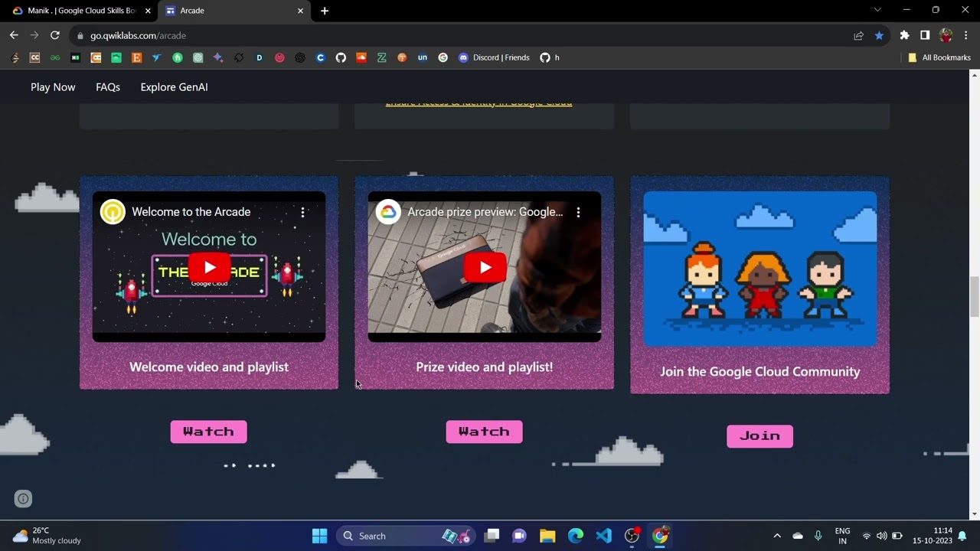Go back using browser back arrow

(14, 35)
